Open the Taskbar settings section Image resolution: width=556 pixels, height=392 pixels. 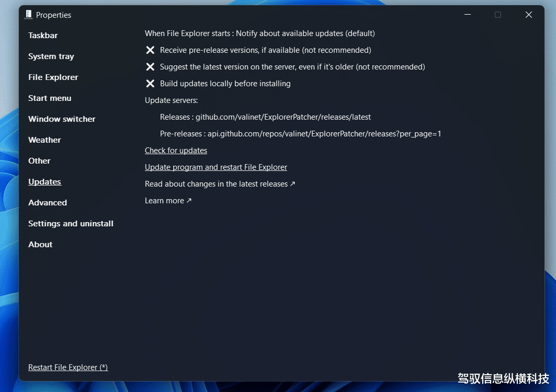point(43,36)
